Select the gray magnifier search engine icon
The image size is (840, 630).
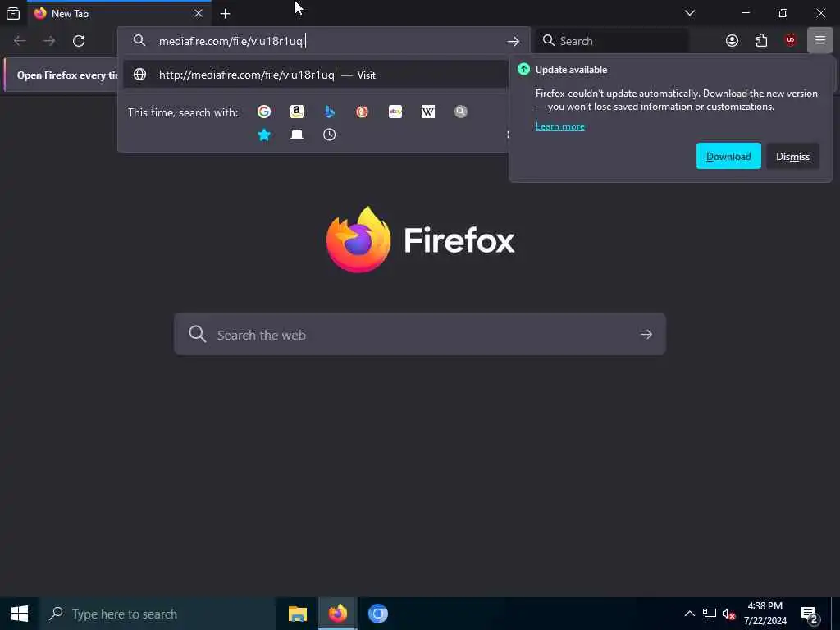coord(461,112)
